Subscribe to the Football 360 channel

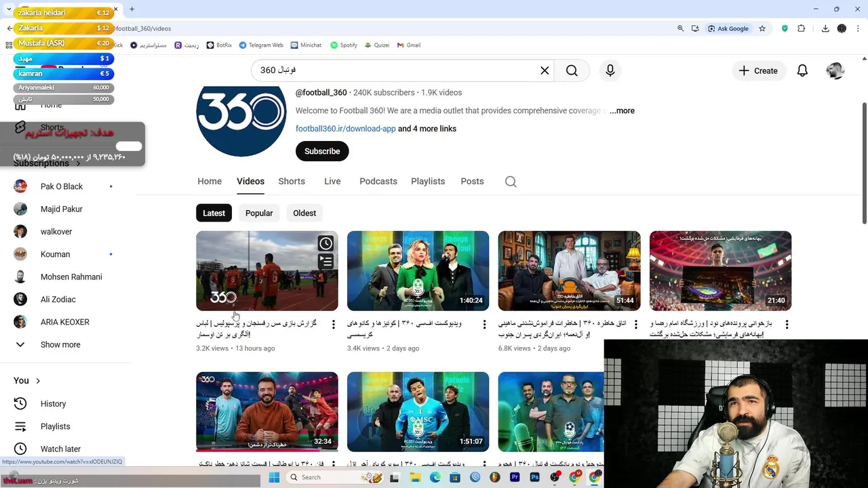[322, 151]
